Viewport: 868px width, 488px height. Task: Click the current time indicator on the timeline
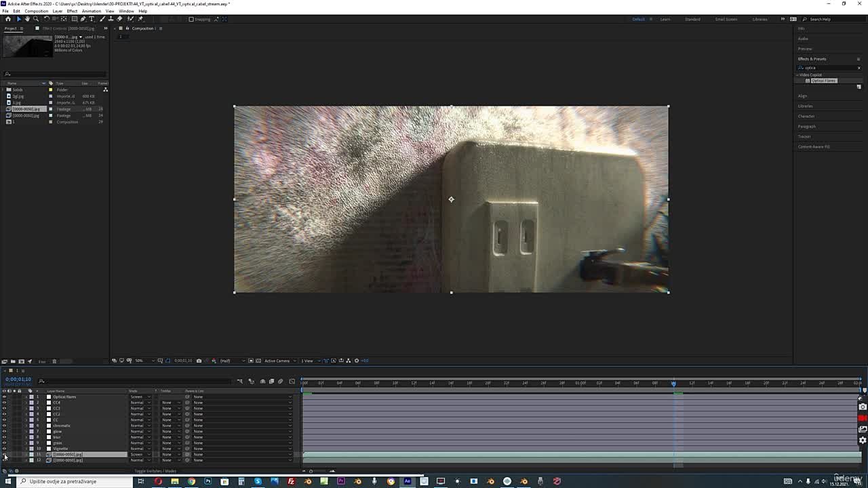(673, 384)
